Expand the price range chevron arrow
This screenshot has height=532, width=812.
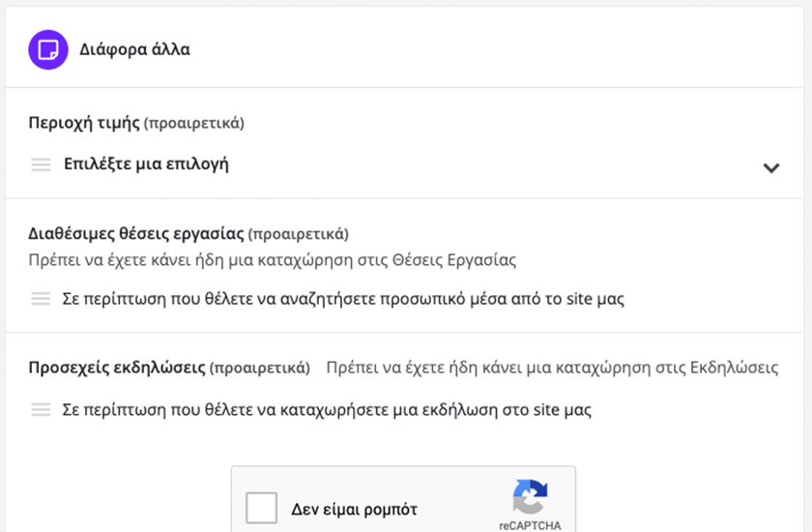(770, 167)
